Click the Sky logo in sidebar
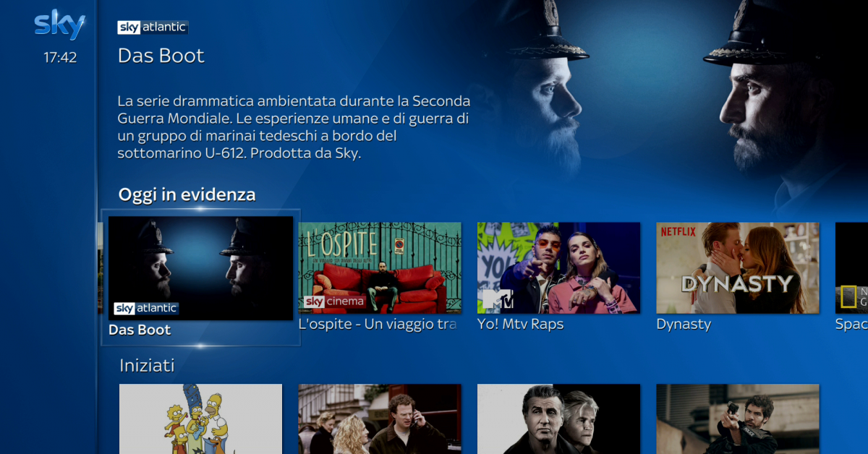The width and height of the screenshot is (868, 454). point(60,25)
